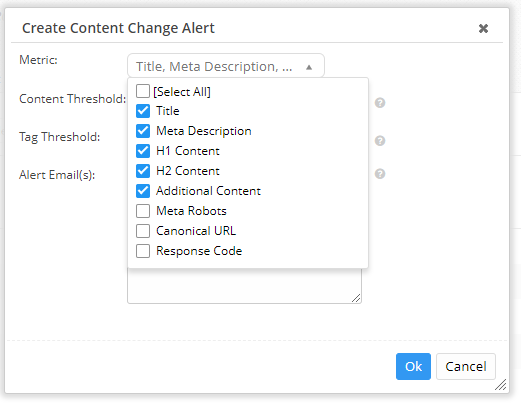Click the Metric combo box field
Screen dimensions: 521x404
point(226,66)
